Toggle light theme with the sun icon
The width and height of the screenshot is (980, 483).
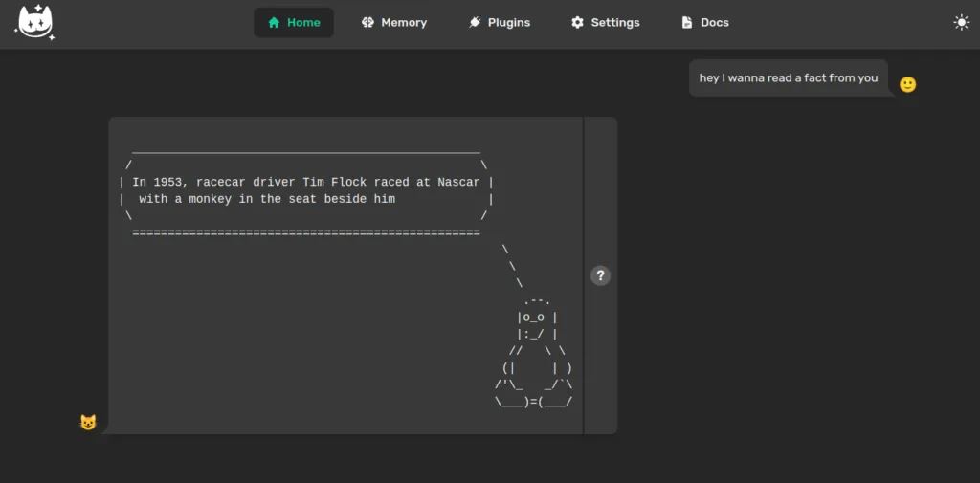click(x=961, y=23)
